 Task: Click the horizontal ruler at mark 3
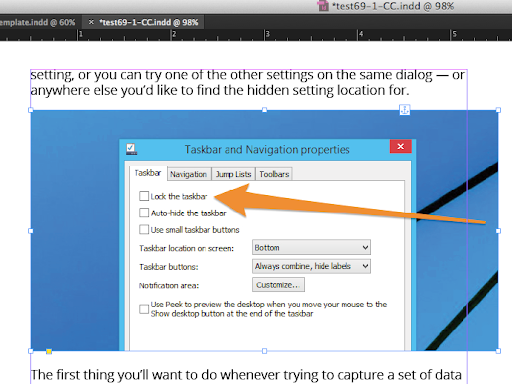pos(266,35)
